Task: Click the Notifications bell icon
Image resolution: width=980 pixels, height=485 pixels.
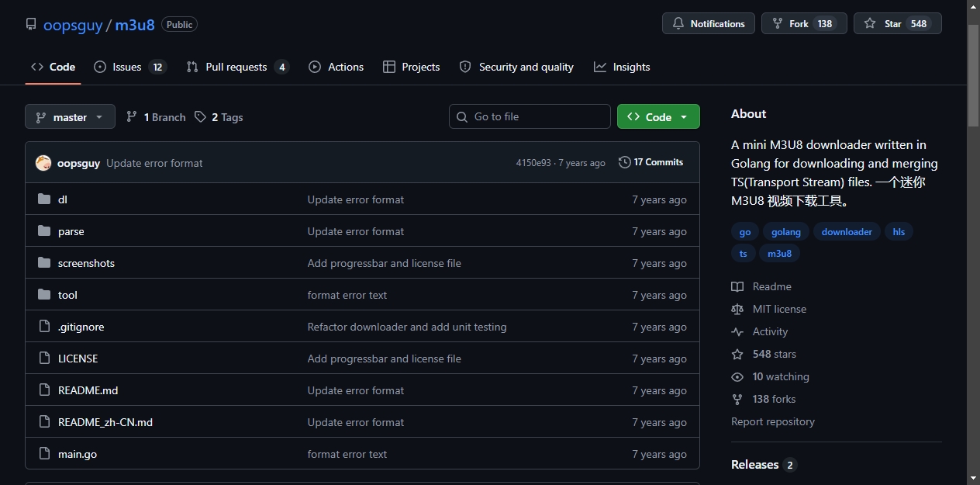Action: (678, 24)
